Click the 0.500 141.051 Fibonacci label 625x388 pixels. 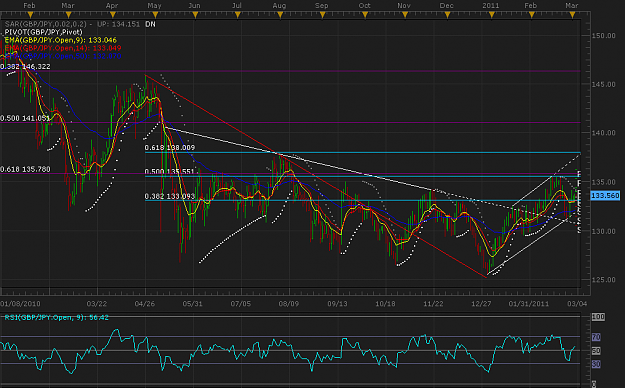[x=26, y=118]
